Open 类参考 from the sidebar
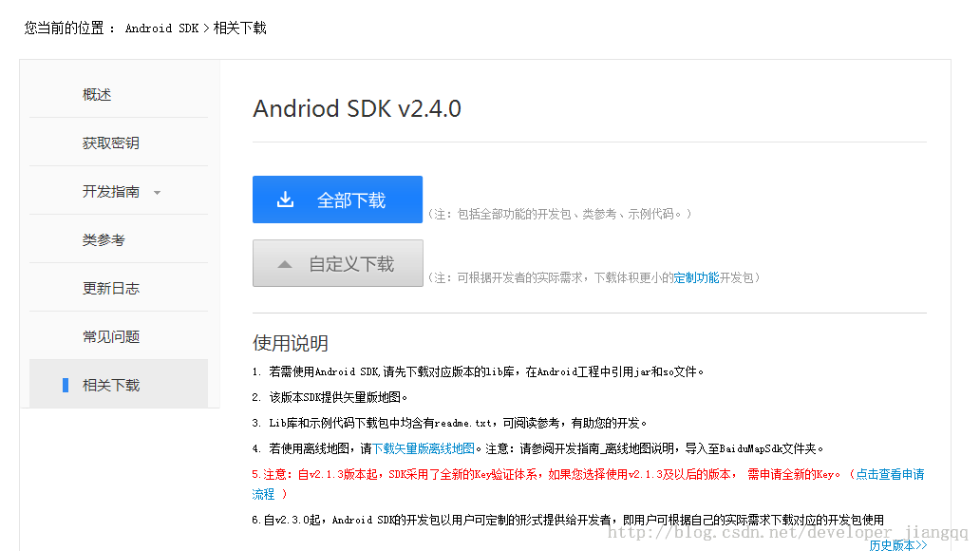This screenshot has width=980, height=551. tap(104, 240)
